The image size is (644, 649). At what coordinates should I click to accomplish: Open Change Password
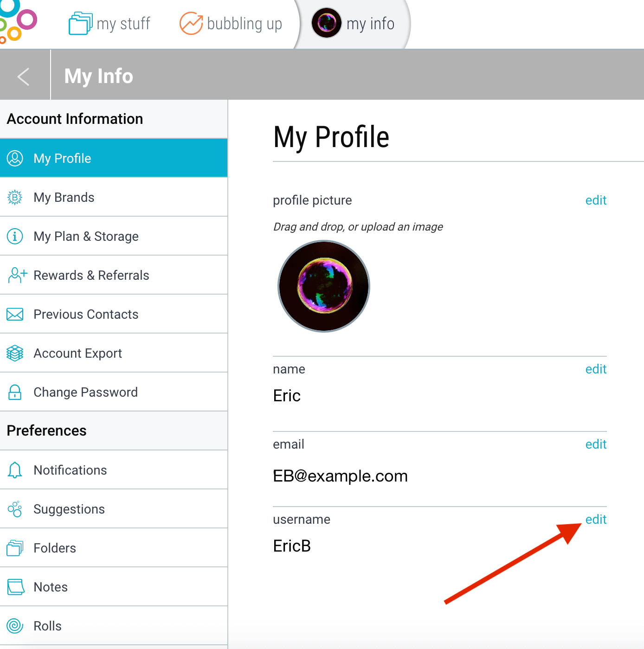point(114,392)
